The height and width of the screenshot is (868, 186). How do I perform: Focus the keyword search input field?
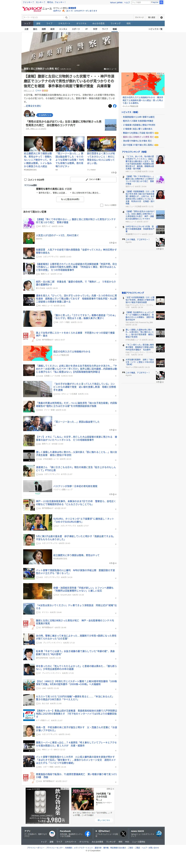[x=43, y=17]
